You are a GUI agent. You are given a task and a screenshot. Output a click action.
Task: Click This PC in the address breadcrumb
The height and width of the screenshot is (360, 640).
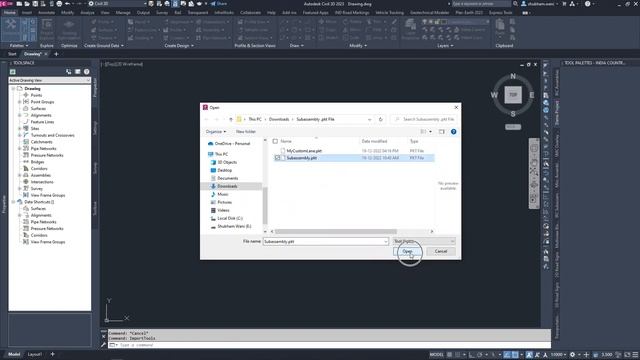point(255,119)
